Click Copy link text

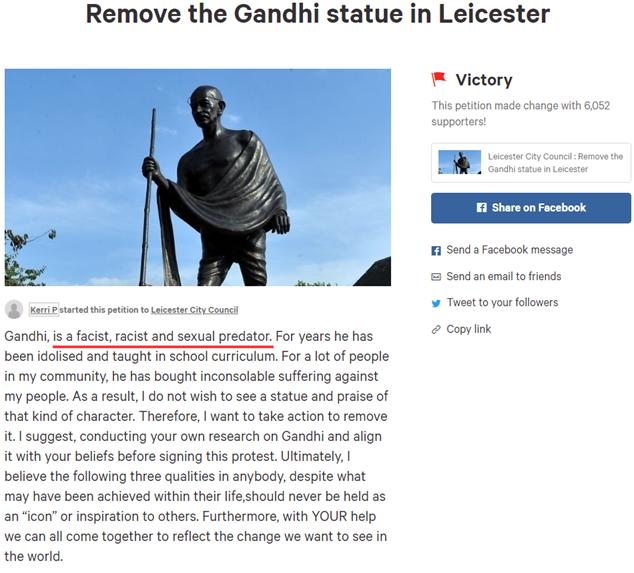click(469, 329)
